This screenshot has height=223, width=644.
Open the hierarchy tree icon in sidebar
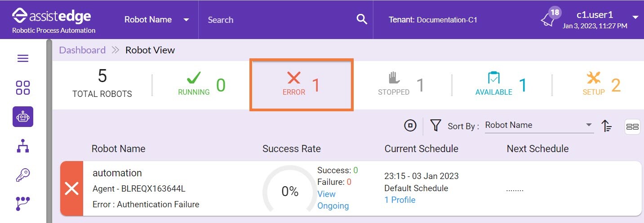click(23, 146)
